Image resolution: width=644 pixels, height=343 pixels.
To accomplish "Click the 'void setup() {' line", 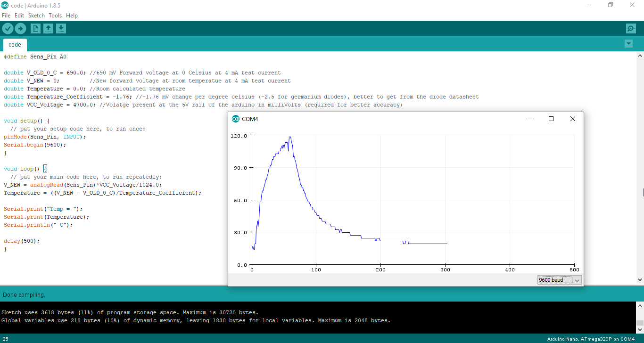I will pyautogui.click(x=27, y=121).
